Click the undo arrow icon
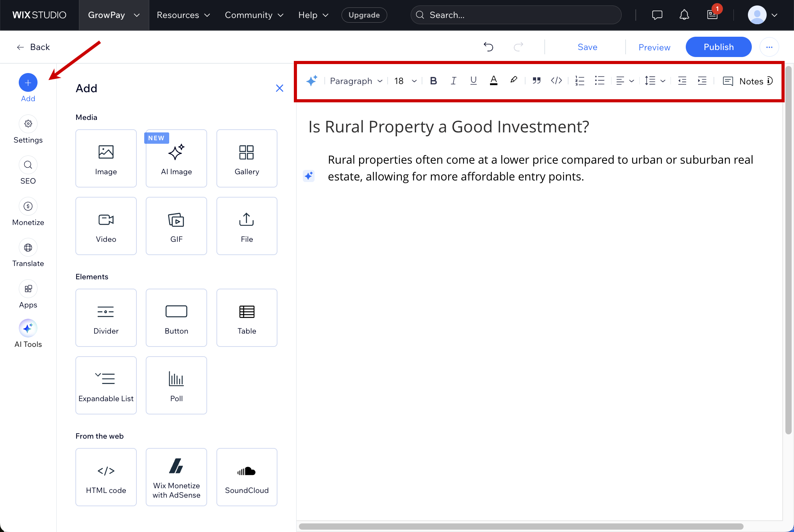Image resolution: width=794 pixels, height=532 pixels. pos(488,47)
